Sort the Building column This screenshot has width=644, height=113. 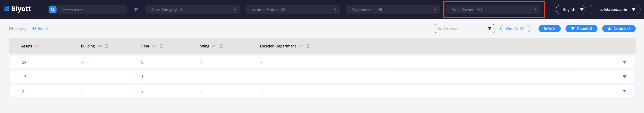(x=99, y=46)
